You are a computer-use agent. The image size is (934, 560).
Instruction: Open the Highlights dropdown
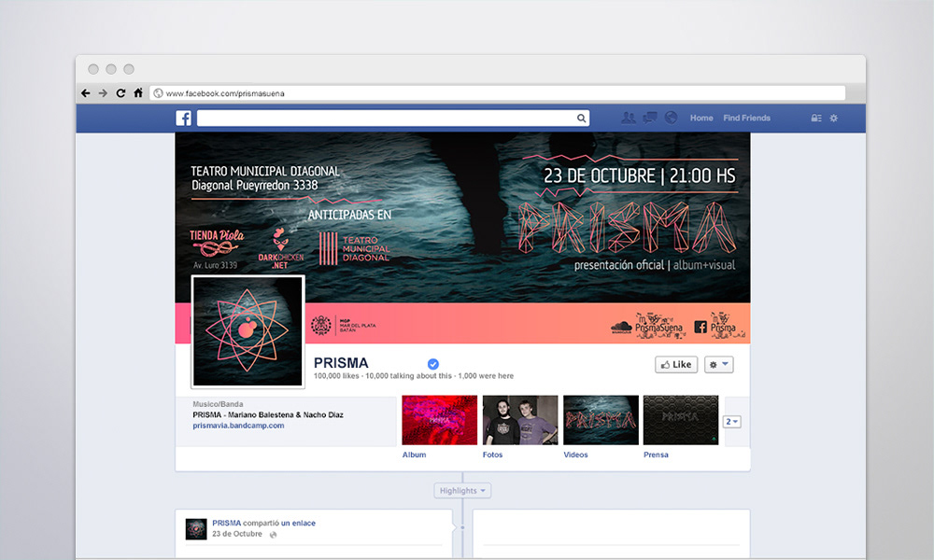pyautogui.click(x=462, y=490)
